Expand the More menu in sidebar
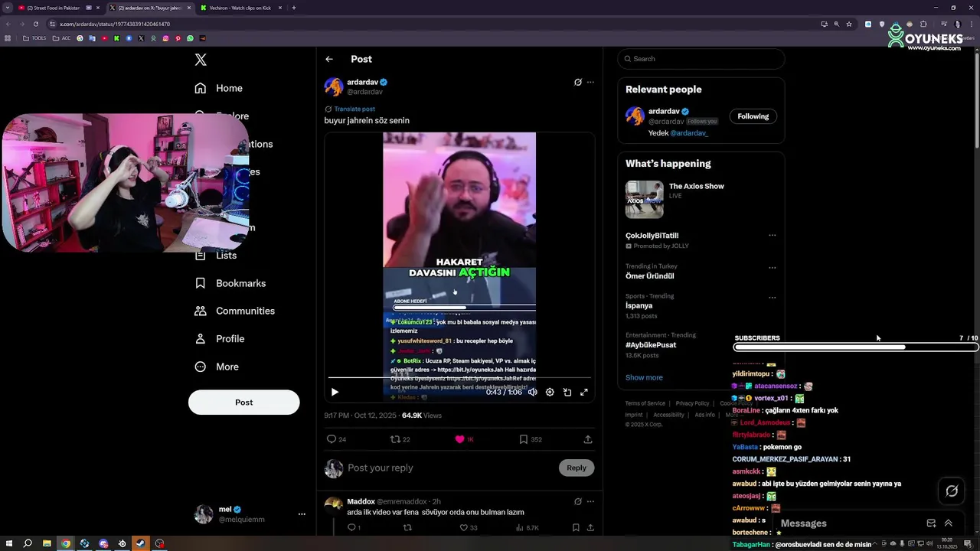Screen dimensions: 980x551 coord(217,367)
